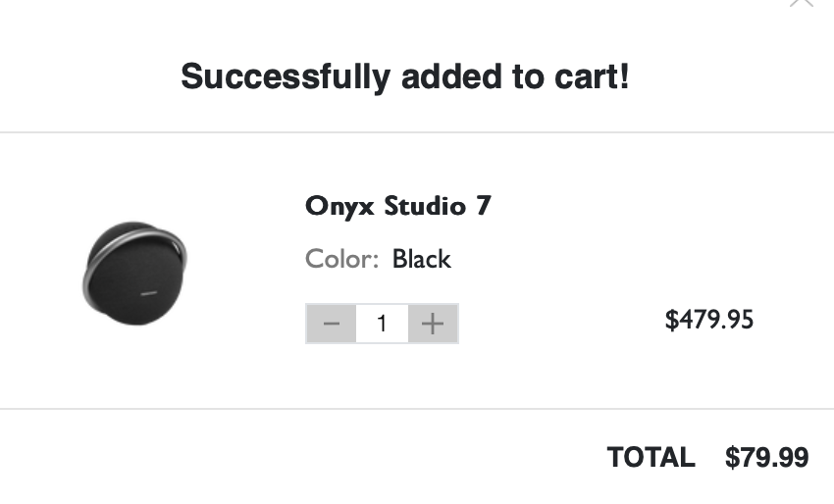Focus the number box between minus and plus
The height and width of the screenshot is (504, 834).
point(382,324)
